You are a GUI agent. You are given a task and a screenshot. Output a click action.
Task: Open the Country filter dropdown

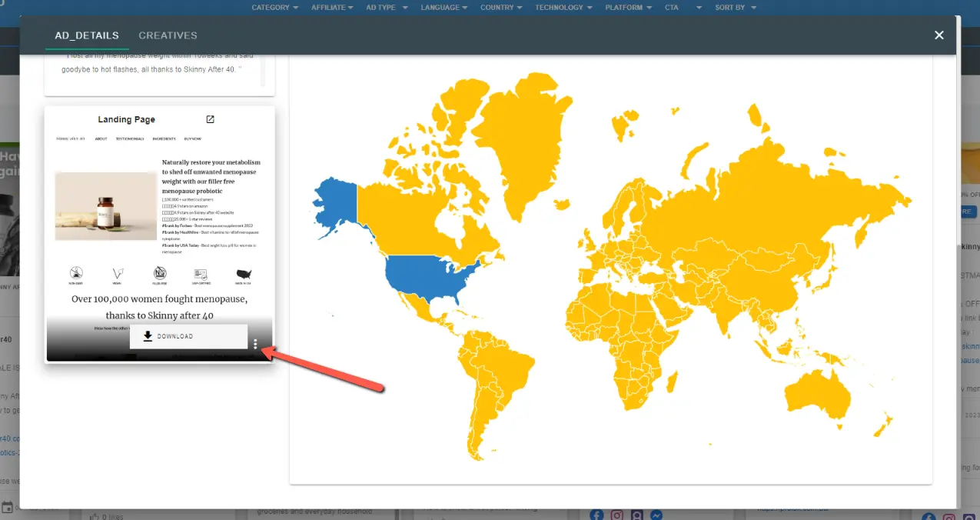(x=501, y=8)
